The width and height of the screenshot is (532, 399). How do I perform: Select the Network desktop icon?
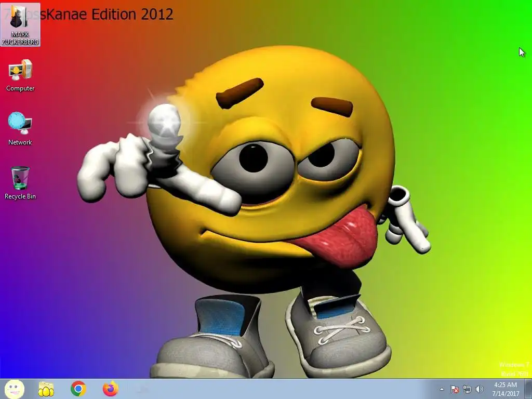tap(20, 129)
